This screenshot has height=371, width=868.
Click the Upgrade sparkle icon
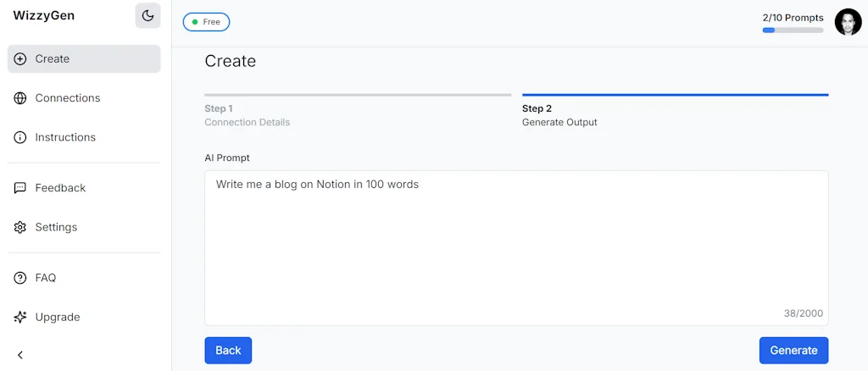[20, 317]
